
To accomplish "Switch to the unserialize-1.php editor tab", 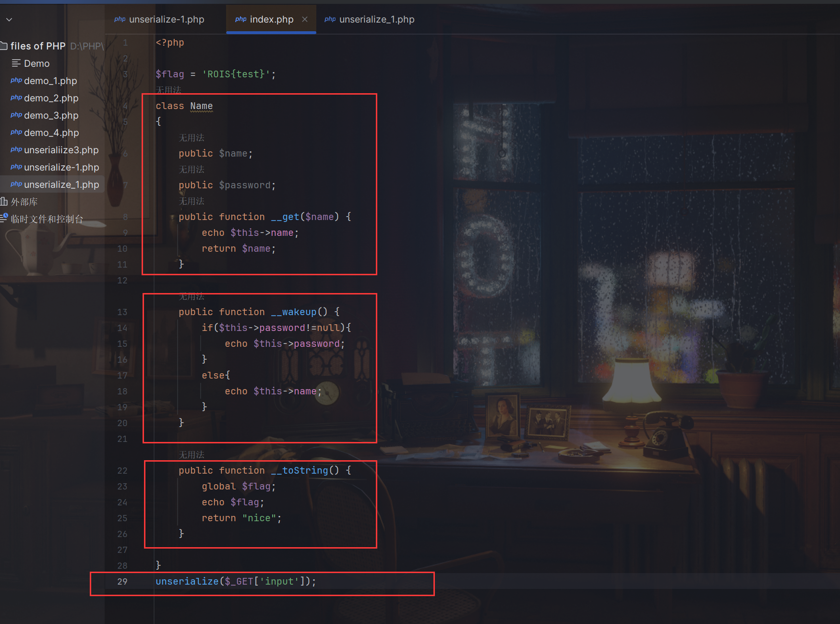I will coord(166,19).
